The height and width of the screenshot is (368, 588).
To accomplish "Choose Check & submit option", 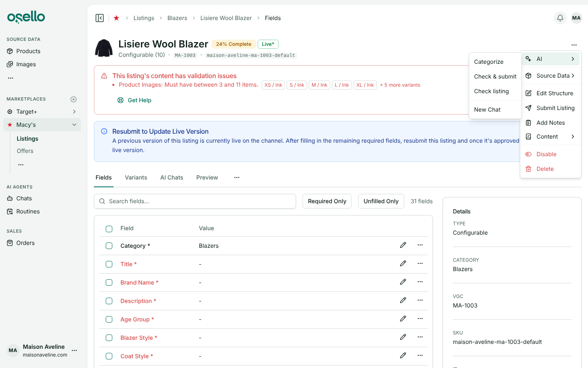I will [495, 76].
